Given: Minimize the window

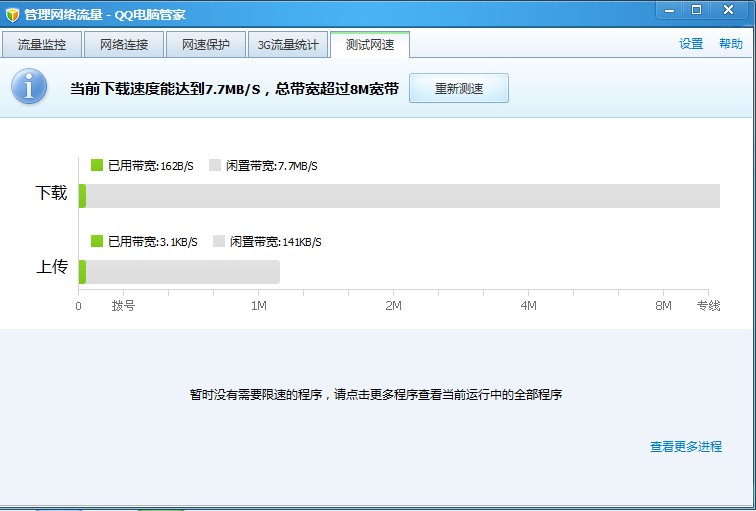Looking at the screenshot, I should pyautogui.click(x=670, y=11).
